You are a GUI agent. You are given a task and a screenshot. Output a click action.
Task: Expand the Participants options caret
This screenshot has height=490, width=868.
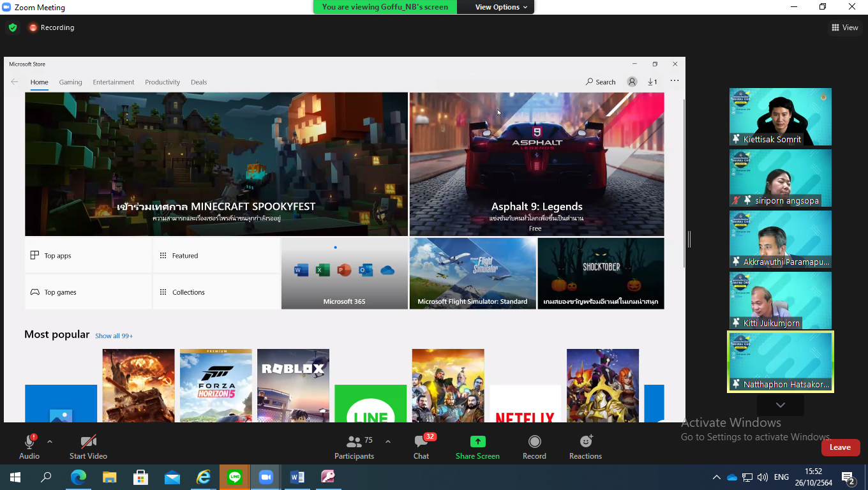[387, 442]
